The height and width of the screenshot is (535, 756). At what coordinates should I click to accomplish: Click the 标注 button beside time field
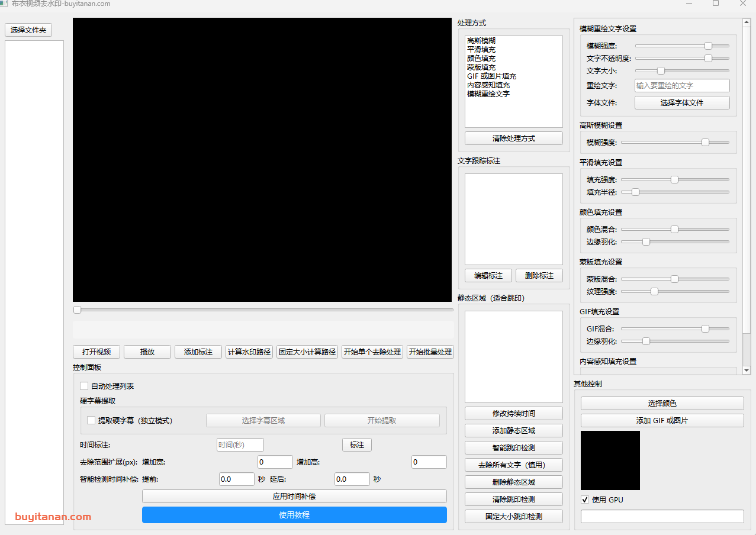357,444
